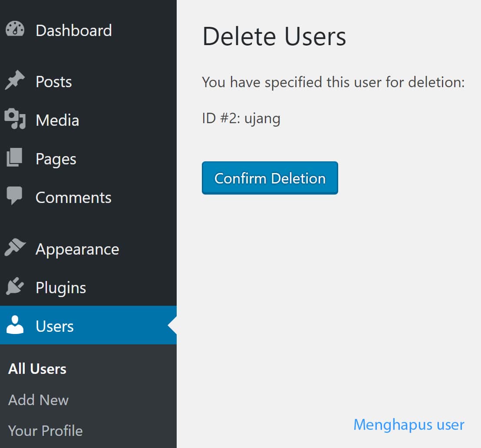Select the highlighted Users menu item
This screenshot has width=481, height=448.
point(54,326)
